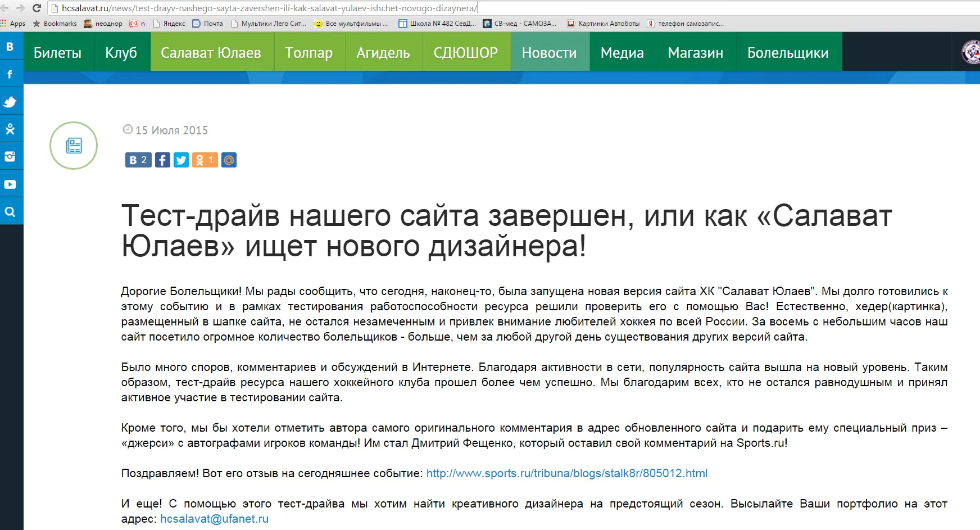
Task: Open the Почта bookmark
Action: tap(208, 24)
